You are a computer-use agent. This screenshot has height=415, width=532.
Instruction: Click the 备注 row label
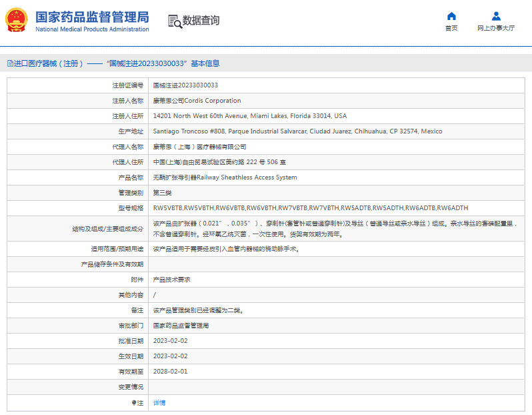click(137, 310)
